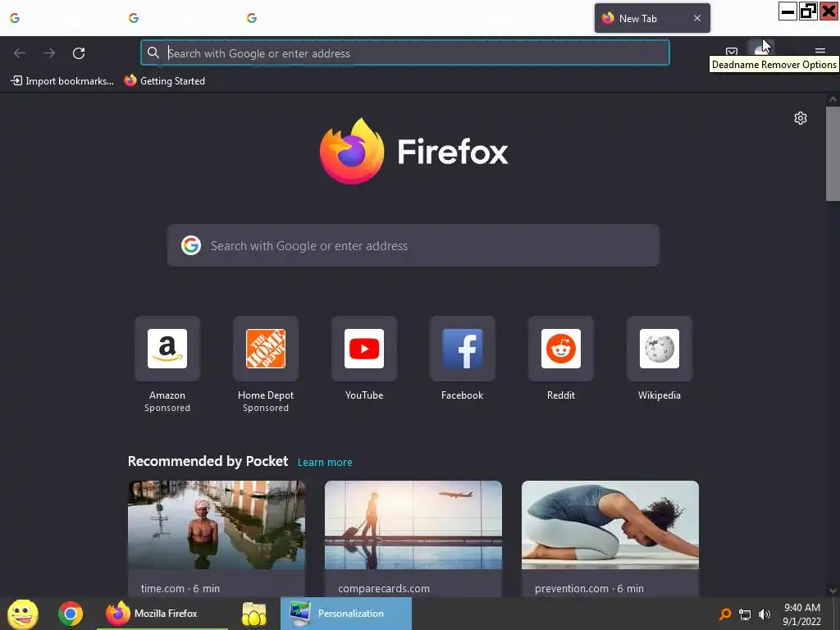Click the comparecards.com caption text
This screenshot has height=630, width=840.
point(384,588)
